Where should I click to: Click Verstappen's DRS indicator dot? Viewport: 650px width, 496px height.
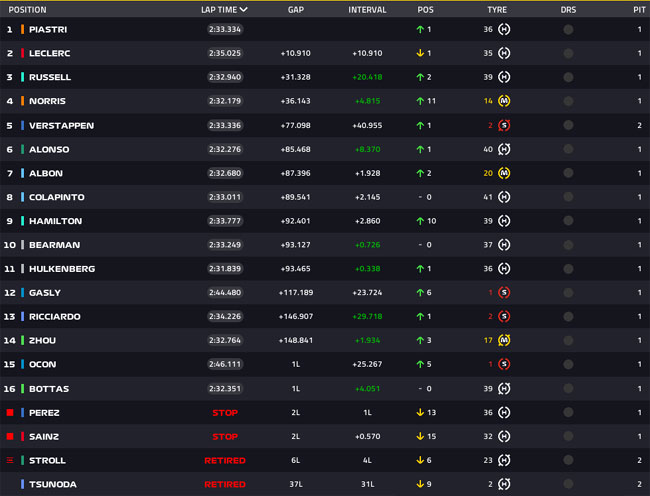tap(568, 125)
